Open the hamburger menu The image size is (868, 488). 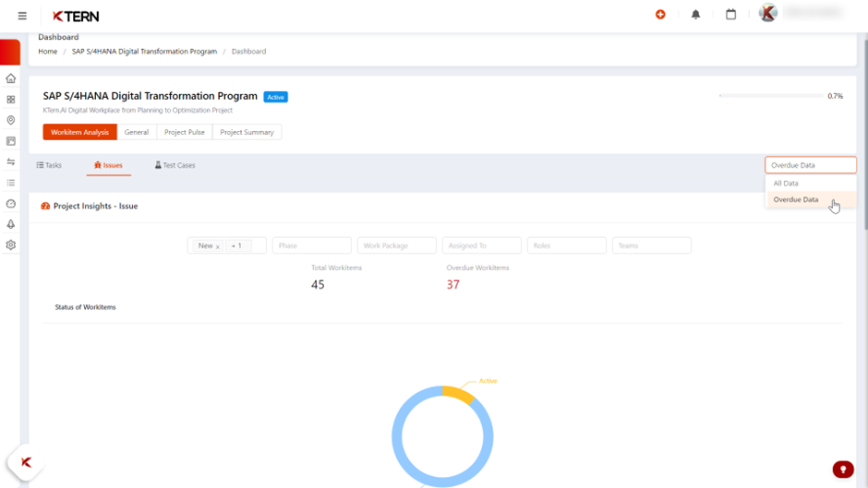click(x=22, y=16)
